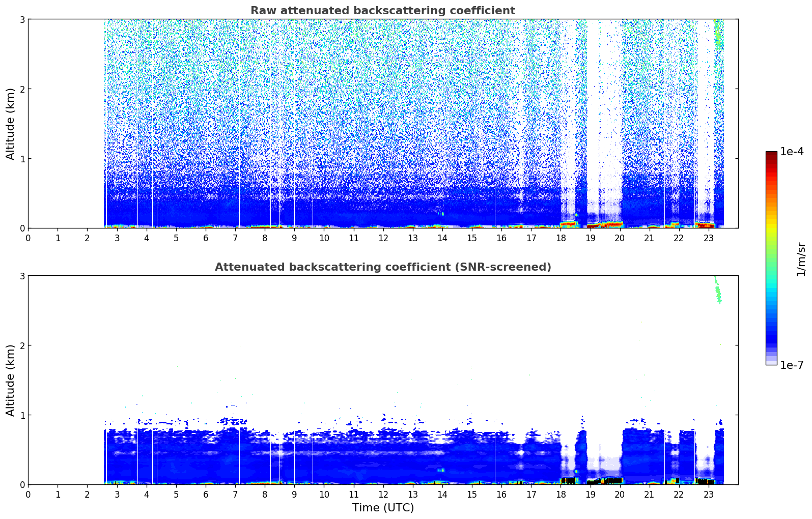Click hour 19 tick on top plot's time axis

(x=590, y=238)
